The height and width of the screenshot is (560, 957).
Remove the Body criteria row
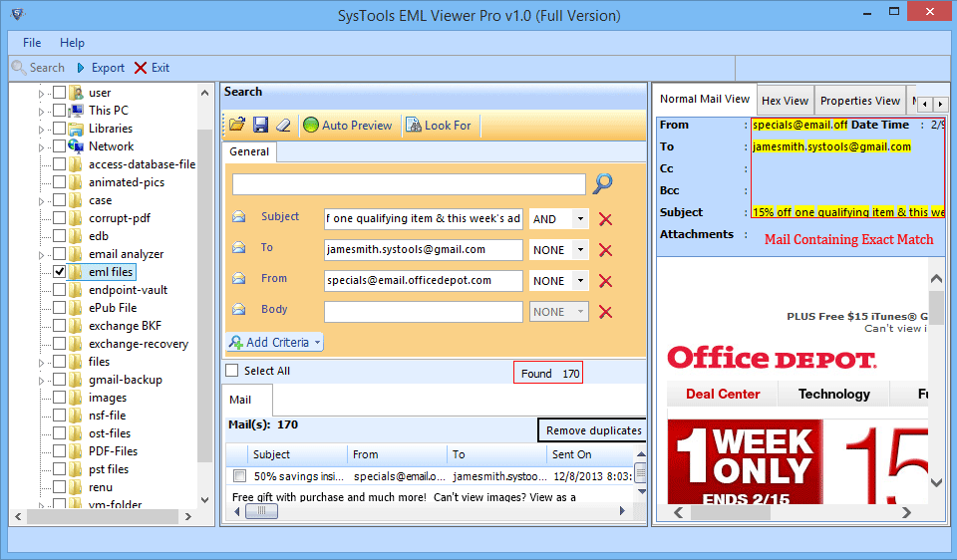pos(605,312)
